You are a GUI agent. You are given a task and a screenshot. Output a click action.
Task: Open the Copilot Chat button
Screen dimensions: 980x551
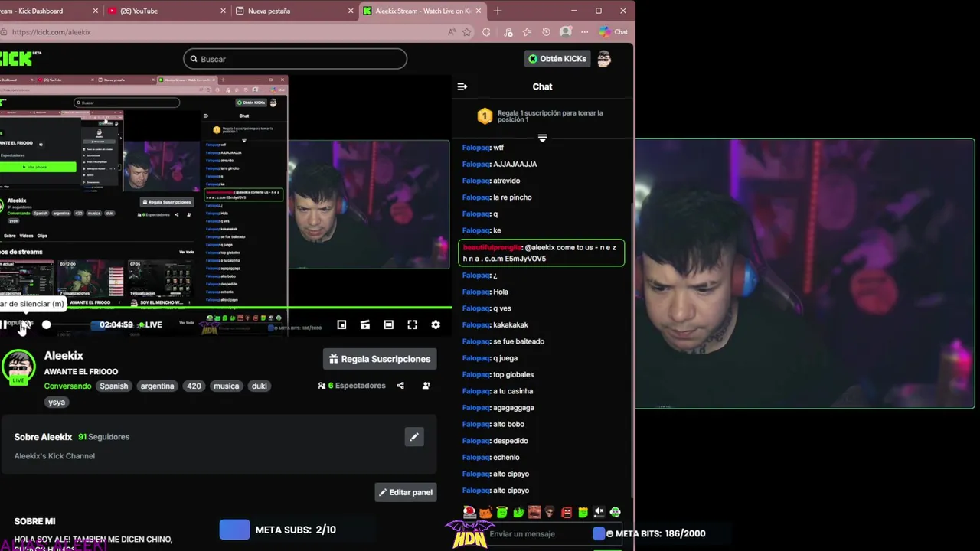tap(614, 32)
